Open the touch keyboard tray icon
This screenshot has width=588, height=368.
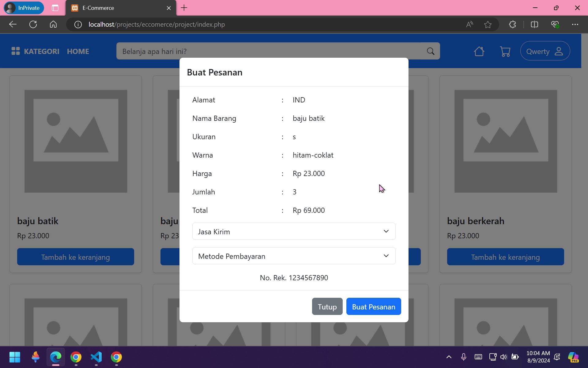tap(478, 357)
